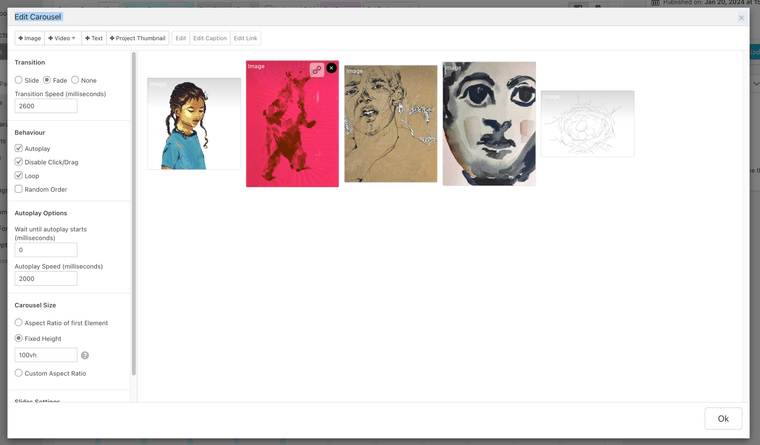Screen dimensions: 760x445
Task: Click the Transition Speed input field
Action: pyautogui.click(x=46, y=106)
